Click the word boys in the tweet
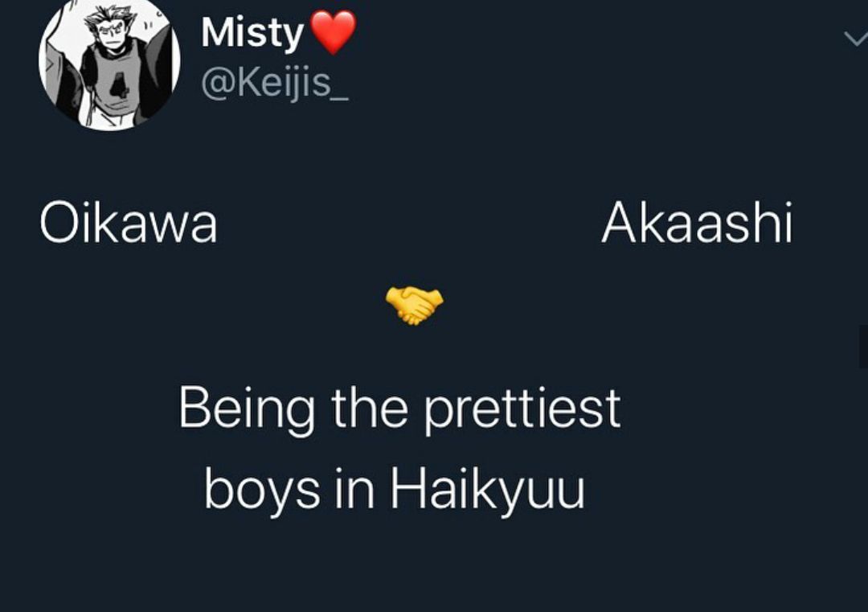The height and width of the screenshot is (612, 868). [x=262, y=490]
